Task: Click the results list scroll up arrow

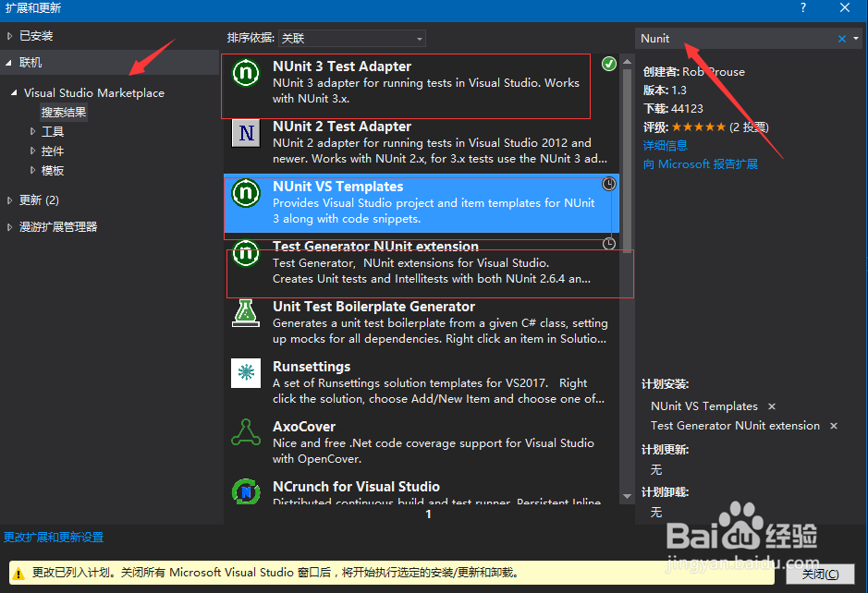Action: [x=627, y=62]
